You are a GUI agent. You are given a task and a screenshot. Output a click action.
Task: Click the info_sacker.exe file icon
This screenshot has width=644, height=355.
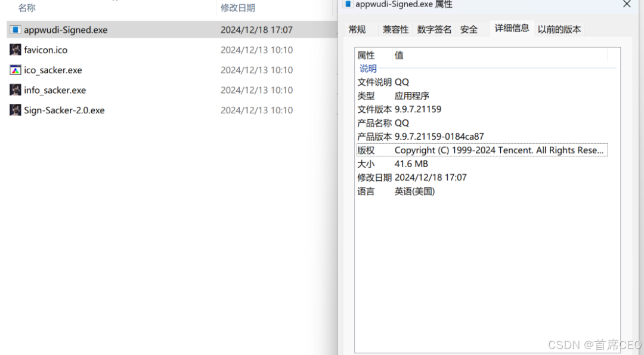click(15, 90)
